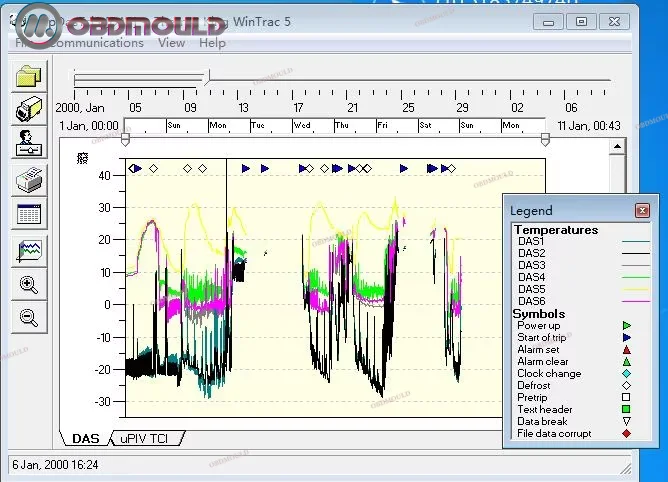Click the camera-shaped toolbar icon
Viewport: 668px width, 482px height.
(29, 111)
